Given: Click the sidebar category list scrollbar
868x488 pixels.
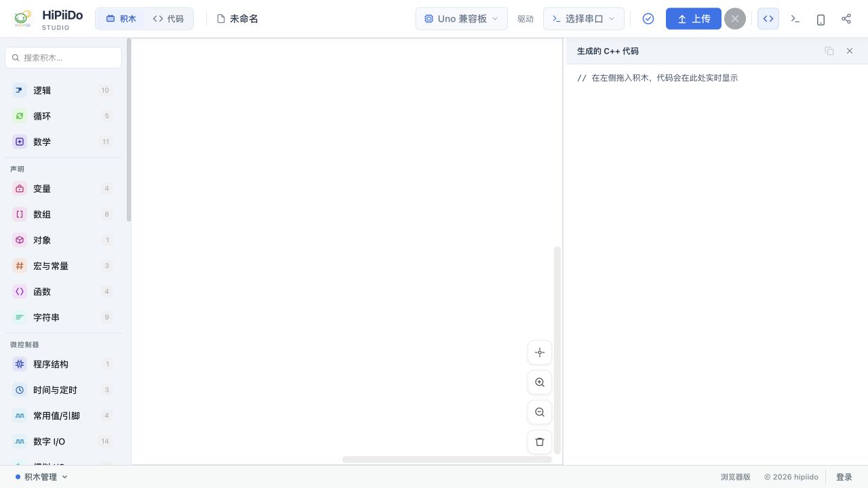Looking at the screenshot, I should tap(129, 130).
